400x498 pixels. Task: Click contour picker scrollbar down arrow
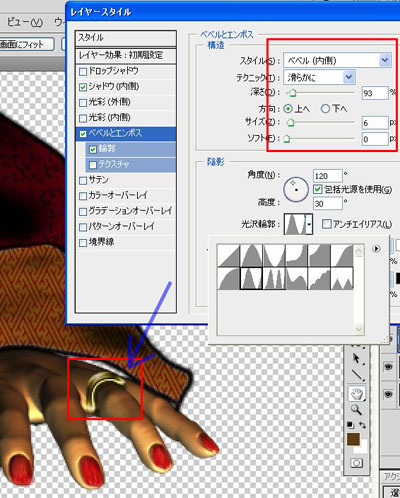(x=359, y=330)
